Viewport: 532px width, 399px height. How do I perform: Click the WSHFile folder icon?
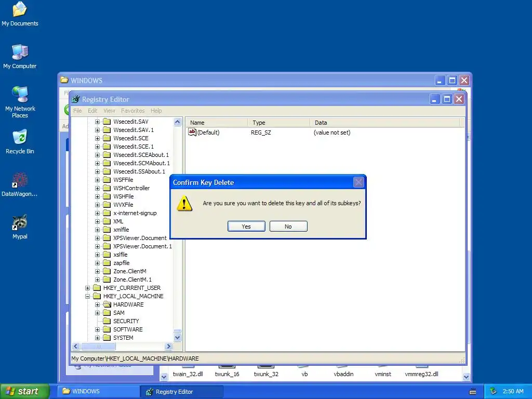tap(107, 196)
